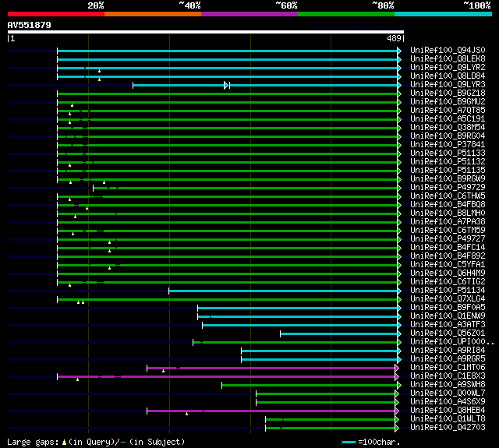Viewport: 499px width, 448px height.
Task: Click the truncated UniRef100_UPI000.. label
Action: pos(452,342)
